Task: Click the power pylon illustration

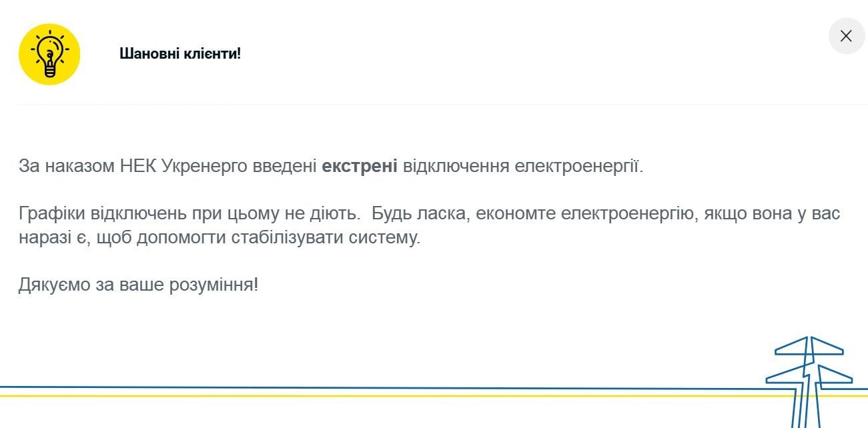Action: pos(809,380)
